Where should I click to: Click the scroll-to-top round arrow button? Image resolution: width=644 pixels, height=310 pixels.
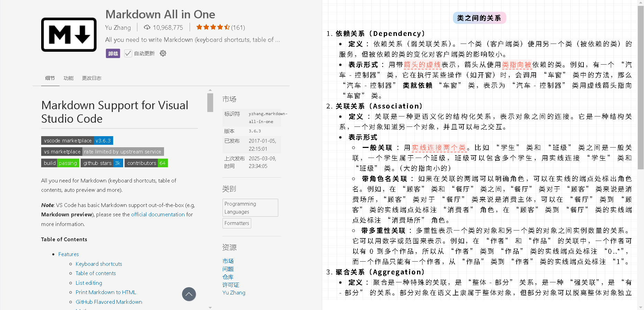pyautogui.click(x=189, y=294)
